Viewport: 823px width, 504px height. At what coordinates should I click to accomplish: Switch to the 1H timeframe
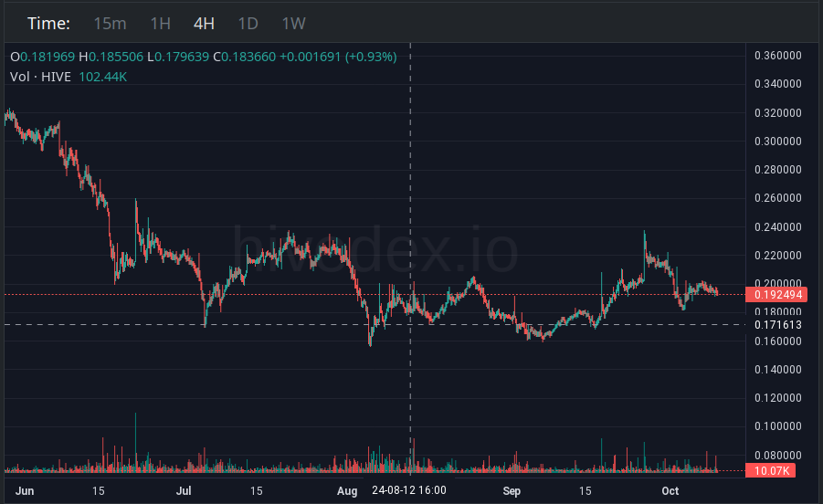160,24
